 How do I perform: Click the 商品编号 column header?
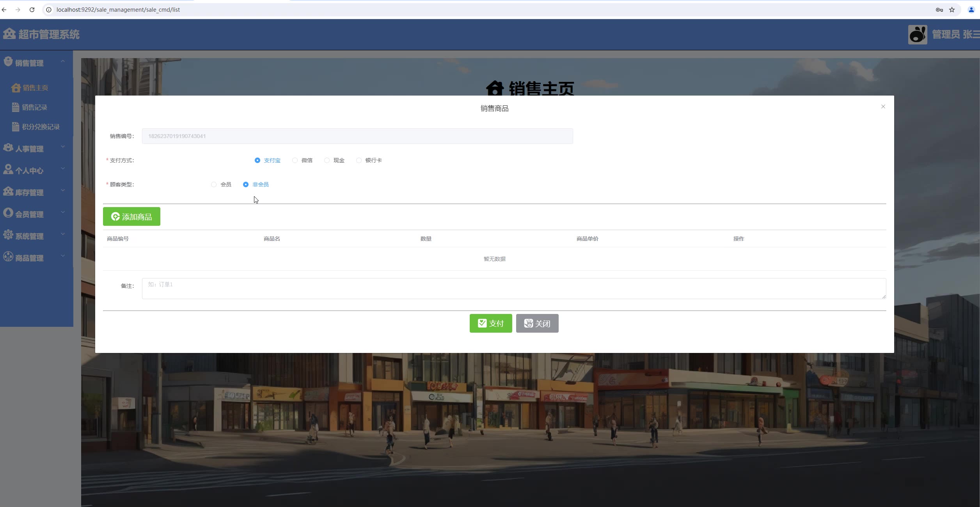[118, 239]
